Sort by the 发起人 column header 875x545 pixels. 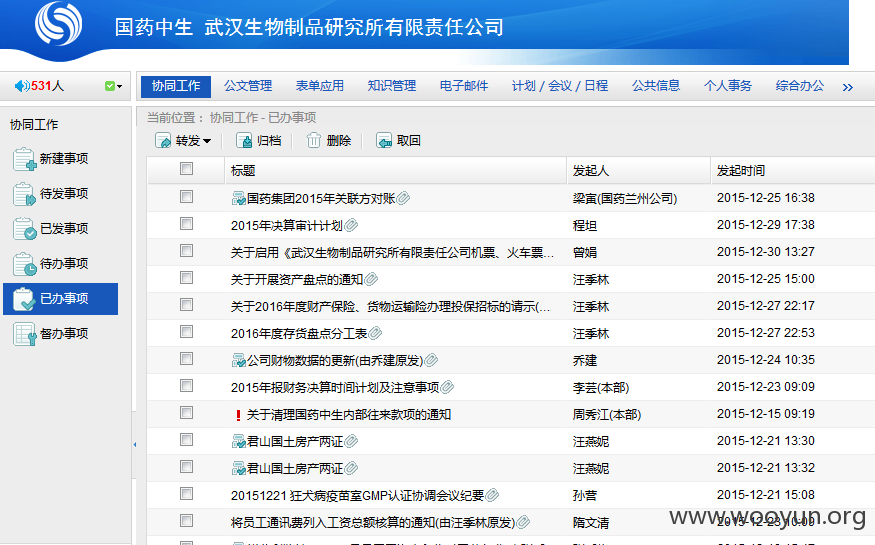tap(590, 171)
